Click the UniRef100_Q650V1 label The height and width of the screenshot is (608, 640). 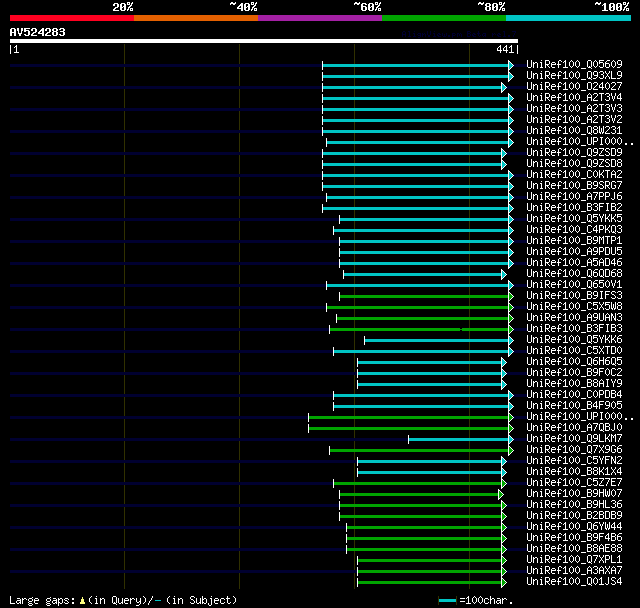click(574, 285)
